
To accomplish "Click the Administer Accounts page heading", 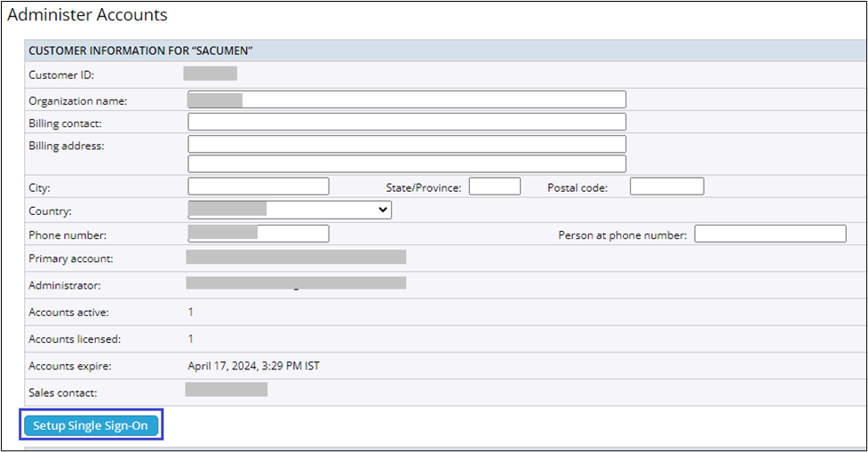I will point(87,15).
